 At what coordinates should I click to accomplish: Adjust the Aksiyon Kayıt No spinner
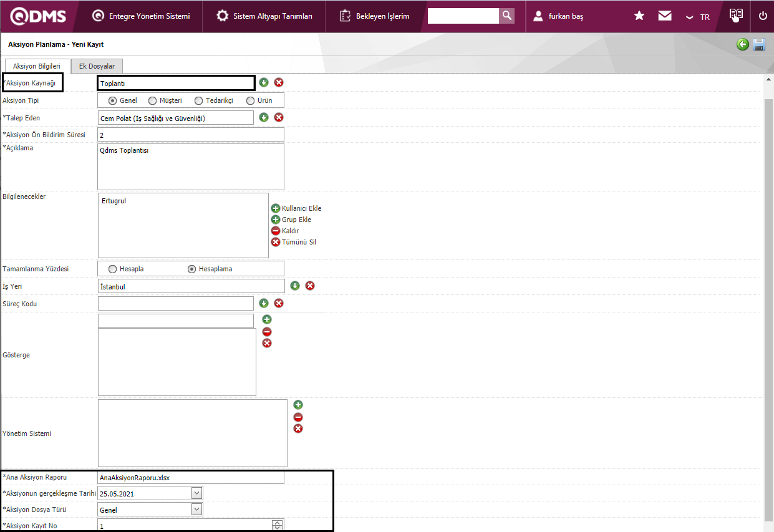tap(278, 525)
